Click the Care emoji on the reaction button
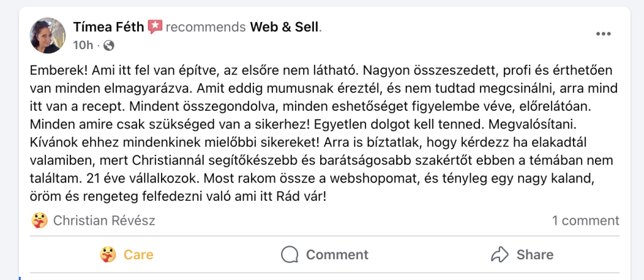This screenshot has width=644, height=280. tap(108, 254)
